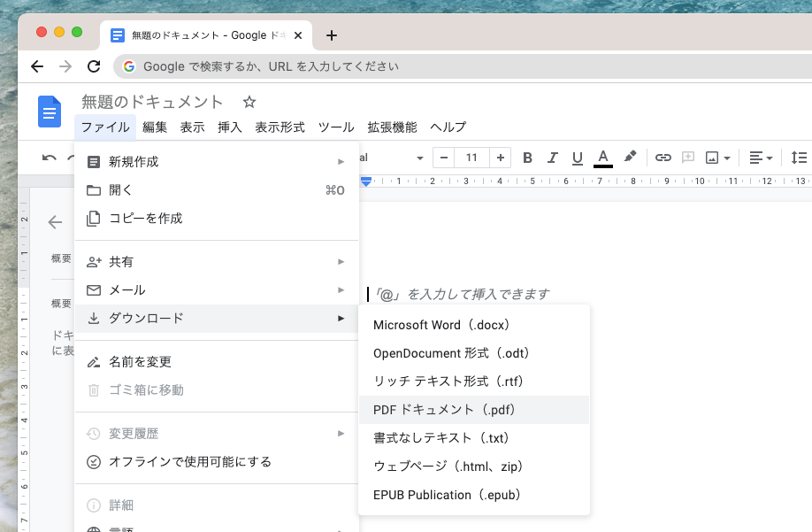
Task: Download as EPUB Publication (.epub)
Action: point(474,495)
